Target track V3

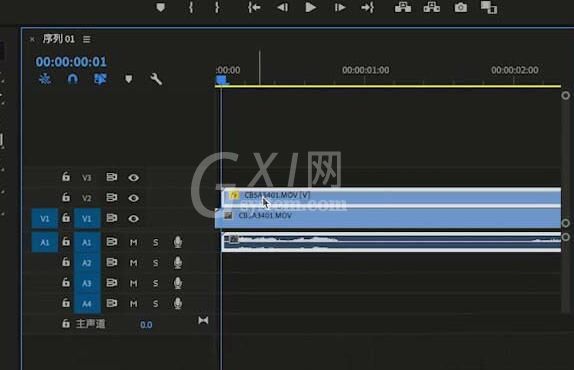87,177
